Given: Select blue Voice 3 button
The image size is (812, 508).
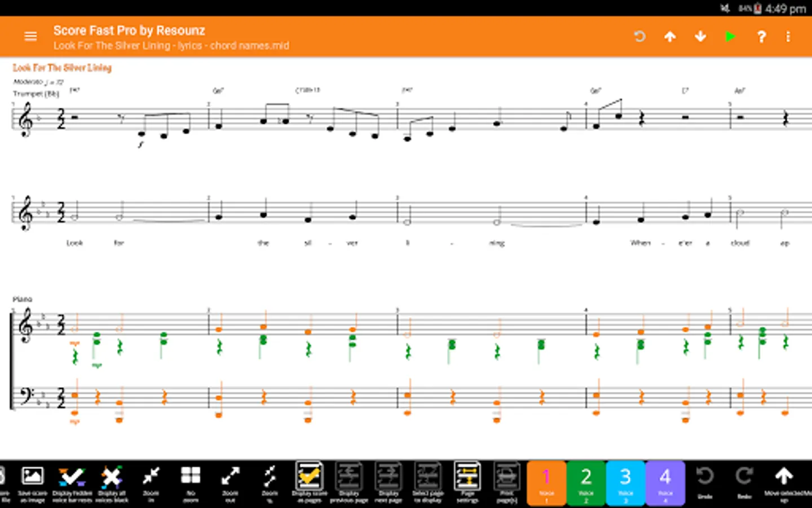Looking at the screenshot, I should (625, 483).
